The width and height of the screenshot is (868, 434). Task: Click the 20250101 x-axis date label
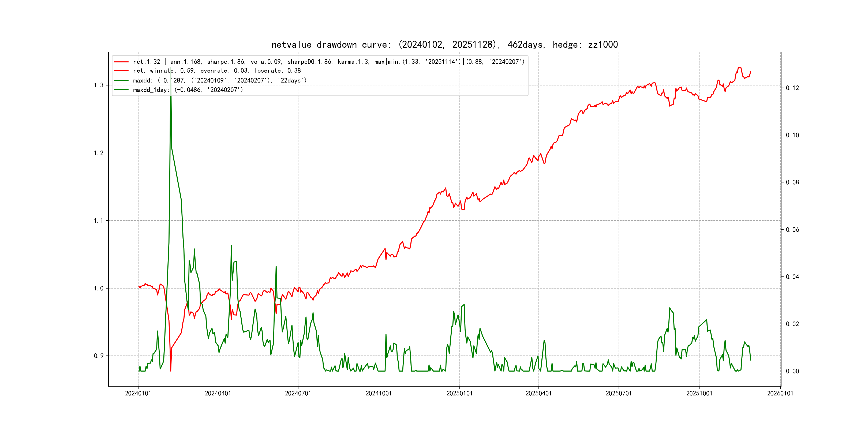pos(459,394)
